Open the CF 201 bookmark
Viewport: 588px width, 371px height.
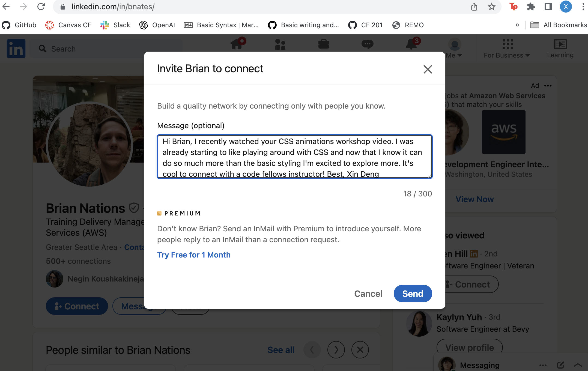pyautogui.click(x=366, y=25)
